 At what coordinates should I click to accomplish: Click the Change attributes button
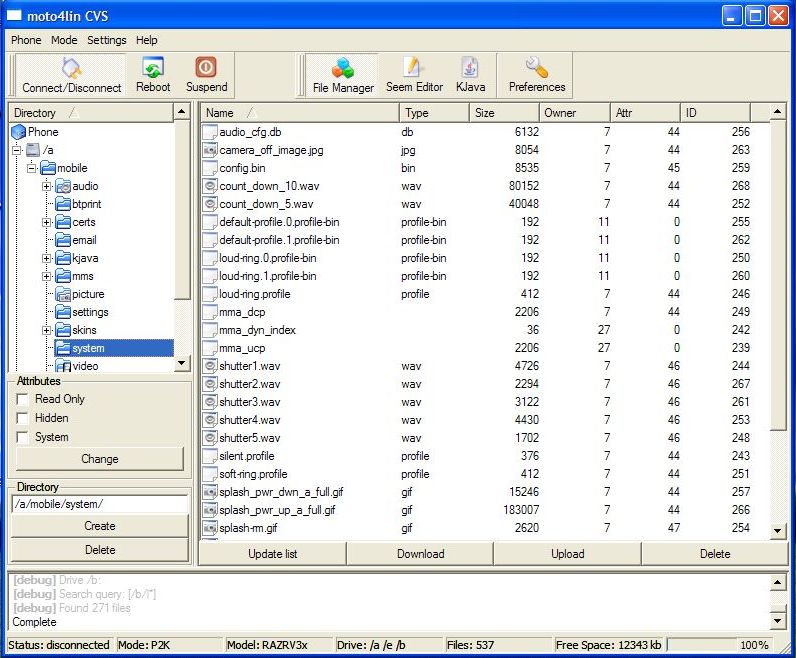click(x=100, y=459)
